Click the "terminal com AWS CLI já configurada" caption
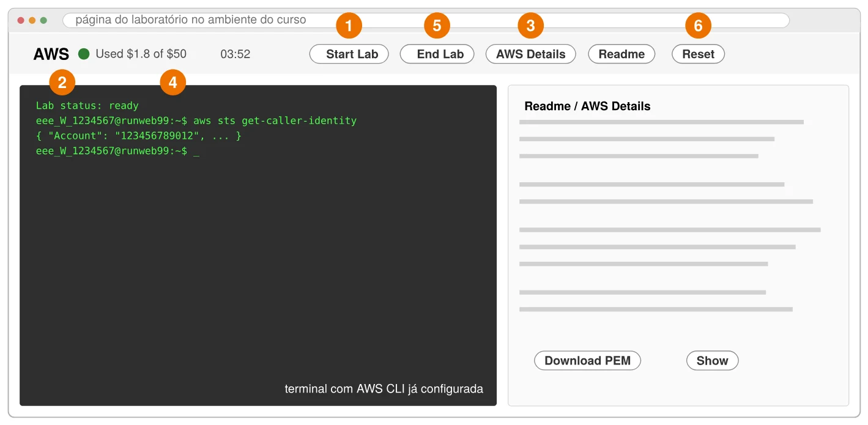The height and width of the screenshot is (425, 868). pyautogui.click(x=384, y=389)
